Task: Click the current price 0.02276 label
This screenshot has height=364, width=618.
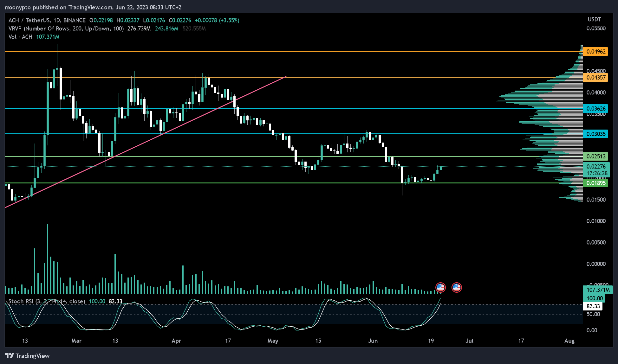Action: click(596, 167)
